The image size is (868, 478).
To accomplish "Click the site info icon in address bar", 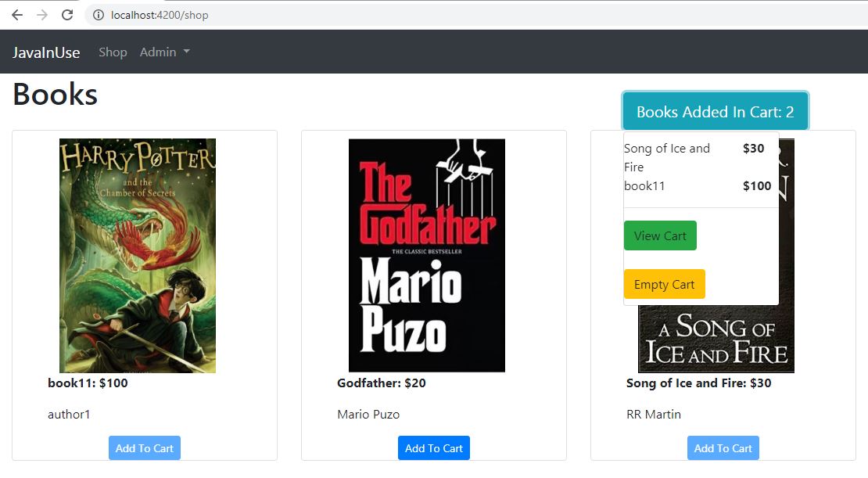I will [98, 15].
